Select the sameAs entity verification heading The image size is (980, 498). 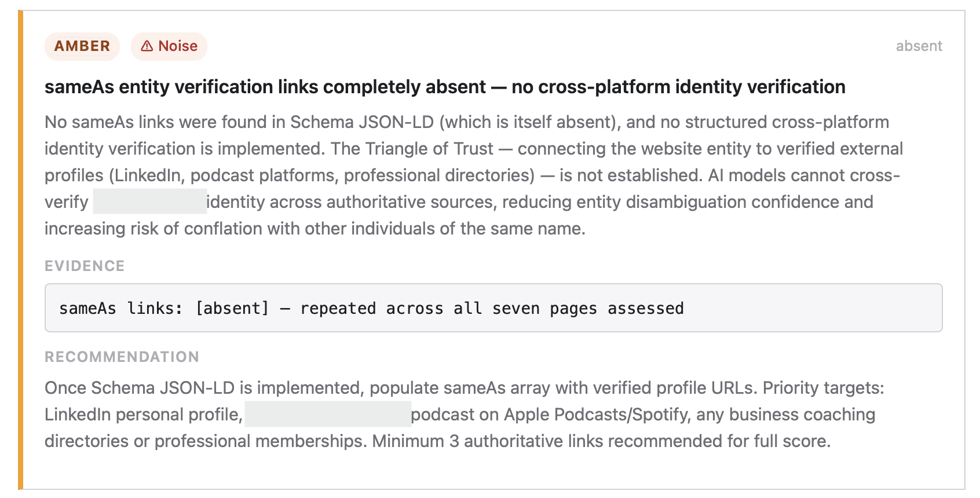point(445,87)
